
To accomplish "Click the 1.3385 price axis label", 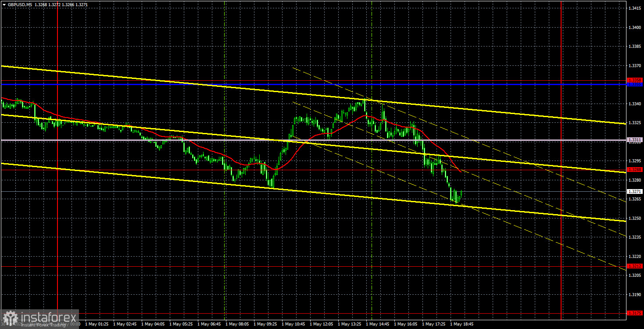I will [635, 46].
